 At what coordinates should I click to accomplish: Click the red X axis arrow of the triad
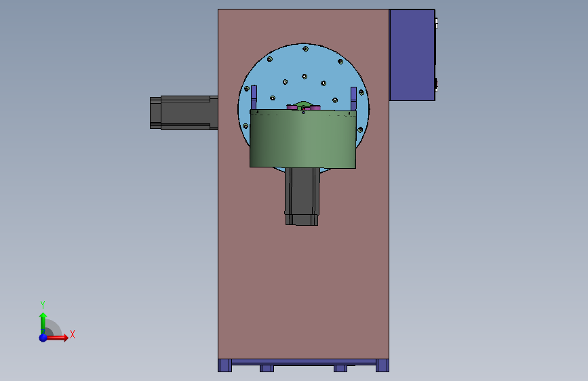click(x=58, y=338)
